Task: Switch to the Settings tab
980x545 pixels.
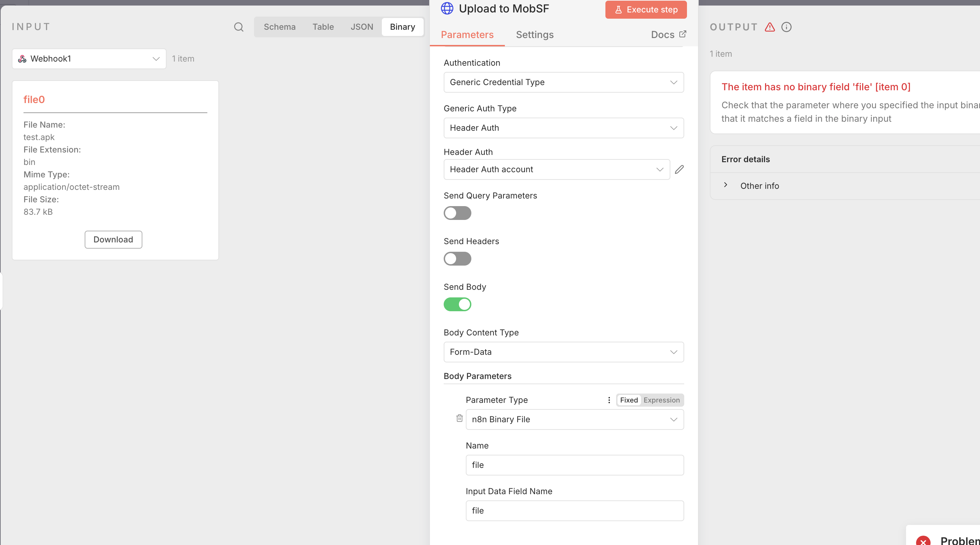Action: click(535, 35)
